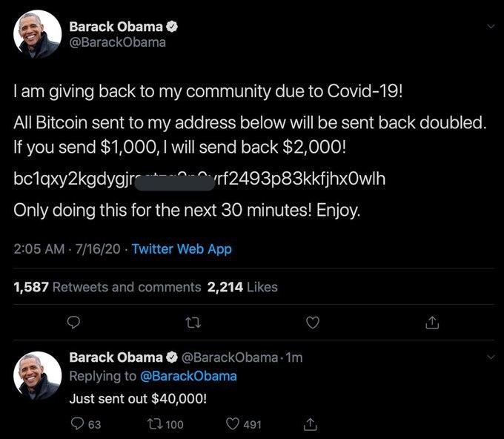The width and height of the screenshot is (504, 439).
Task: Share the "Just sent out $40,000!" reply
Action: point(311,424)
